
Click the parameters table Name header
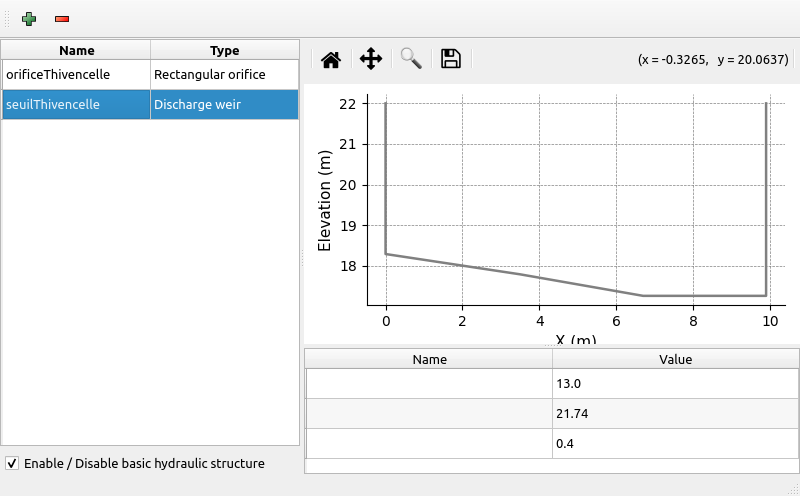click(x=429, y=359)
